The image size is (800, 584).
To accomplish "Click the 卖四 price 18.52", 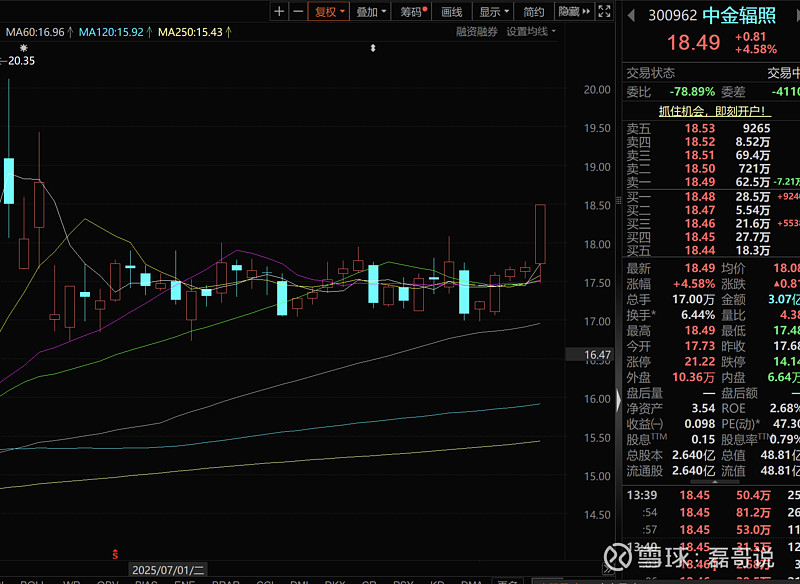I will pos(700,142).
